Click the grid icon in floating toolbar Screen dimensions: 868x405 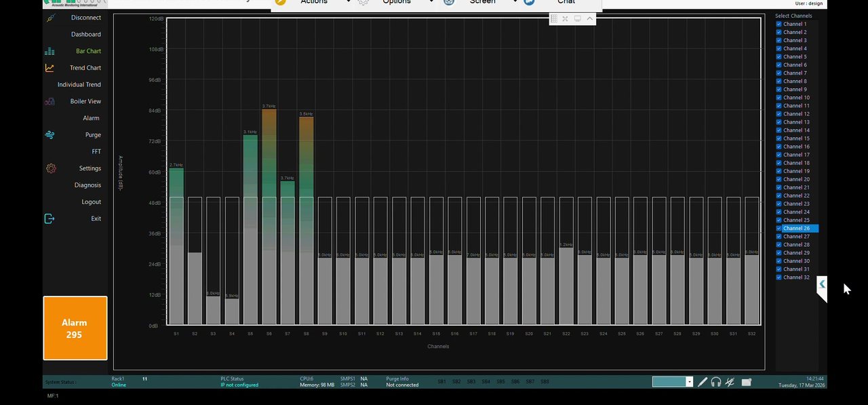point(553,19)
